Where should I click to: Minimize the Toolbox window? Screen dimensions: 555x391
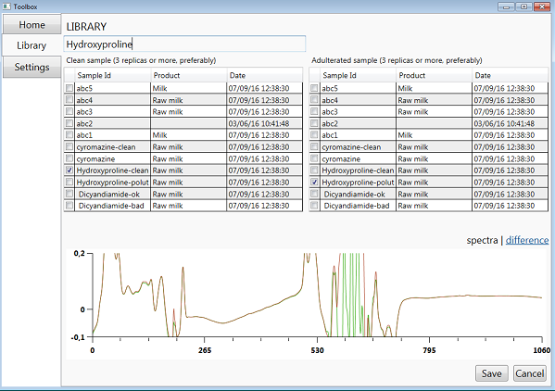506,7
